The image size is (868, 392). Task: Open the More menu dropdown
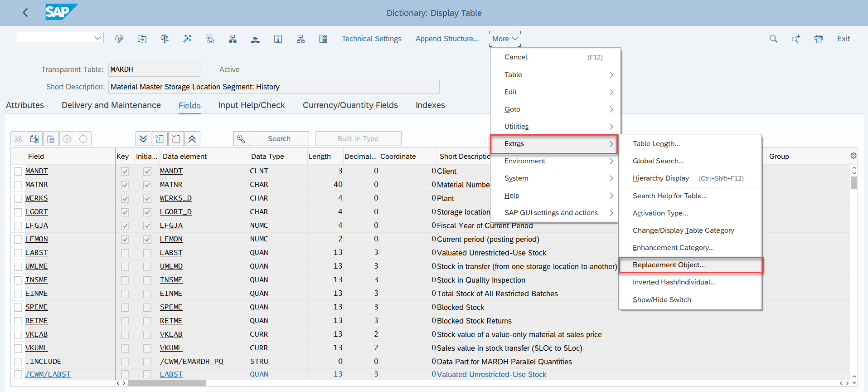505,39
